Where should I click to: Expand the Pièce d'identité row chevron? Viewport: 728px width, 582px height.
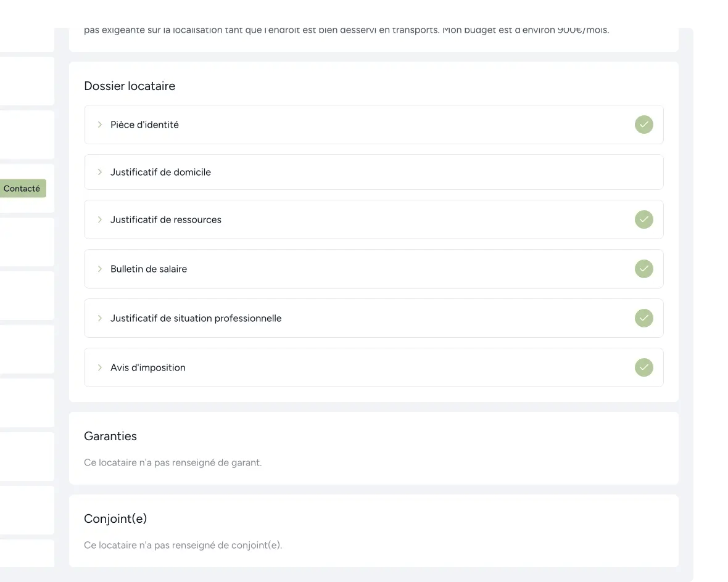[100, 125]
